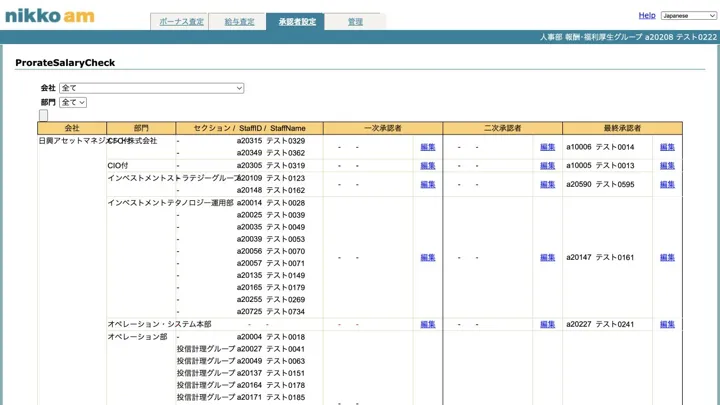
Task: Open the ボーナス査定 tab
Action: coord(181,22)
